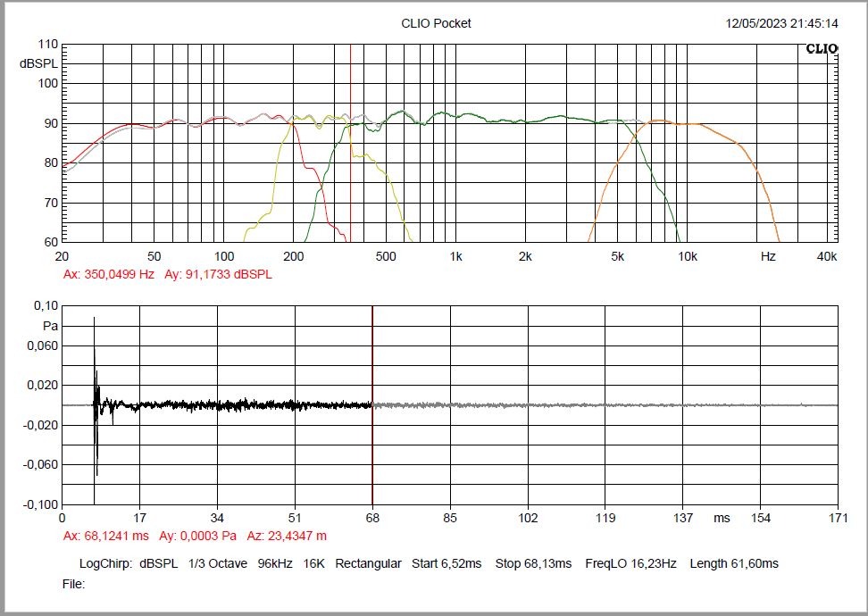Click the '1k' frequency axis label
Screen dimensions: 868x616
pos(455,257)
